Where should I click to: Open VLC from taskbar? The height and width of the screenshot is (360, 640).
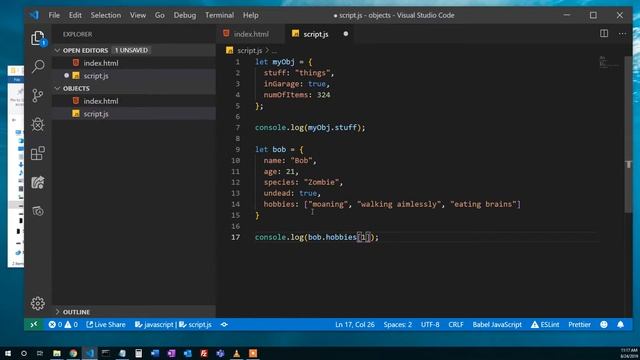click(x=236, y=353)
